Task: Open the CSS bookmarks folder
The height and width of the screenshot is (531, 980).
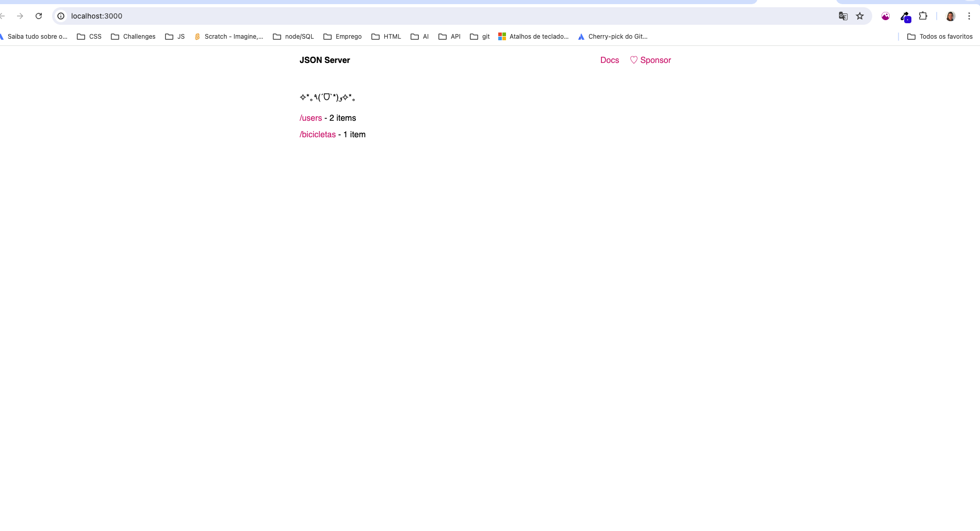Action: [89, 37]
